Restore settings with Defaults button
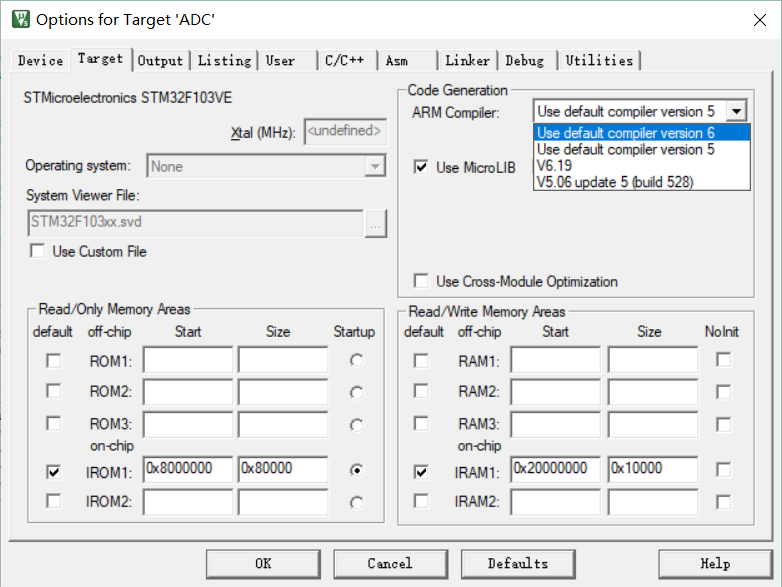The width and height of the screenshot is (782, 587). 518,564
